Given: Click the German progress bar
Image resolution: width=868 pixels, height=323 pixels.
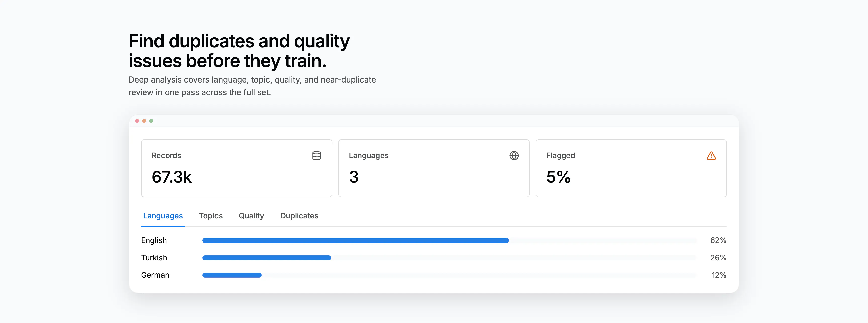Looking at the screenshot, I should [x=449, y=275].
